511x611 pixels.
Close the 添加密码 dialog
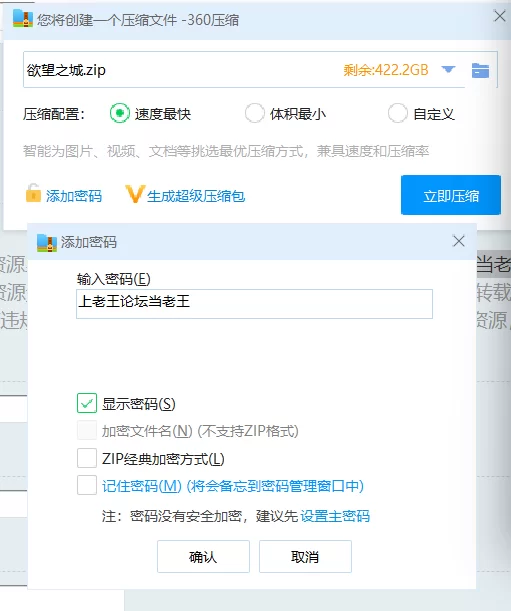(459, 241)
